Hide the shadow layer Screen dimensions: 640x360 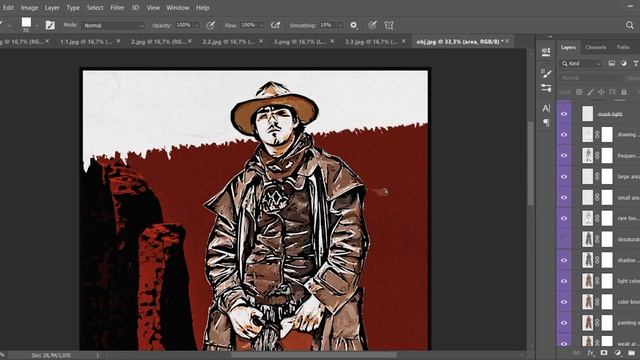564,260
